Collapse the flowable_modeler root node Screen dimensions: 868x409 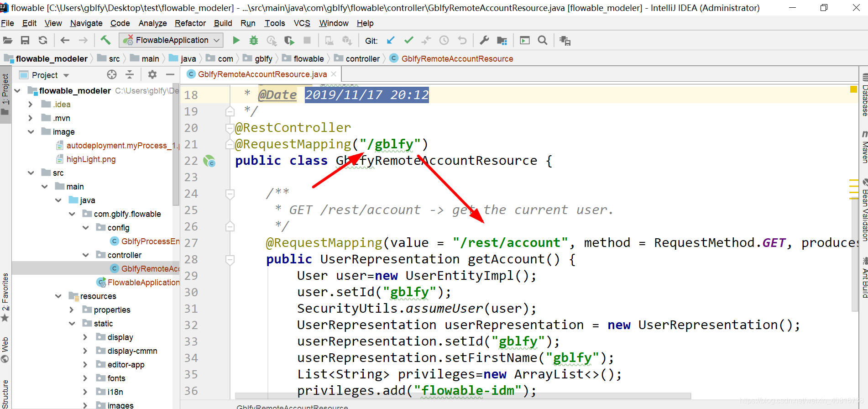click(x=17, y=91)
